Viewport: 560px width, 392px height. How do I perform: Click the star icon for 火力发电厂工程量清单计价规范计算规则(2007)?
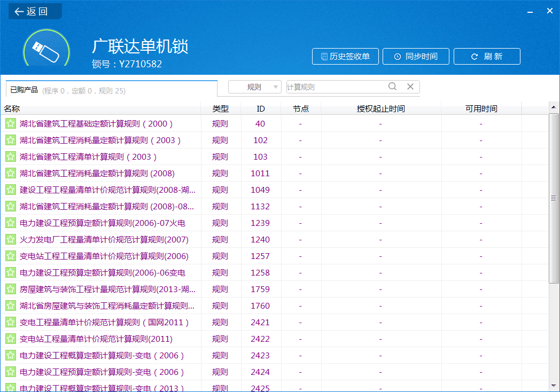click(x=10, y=239)
